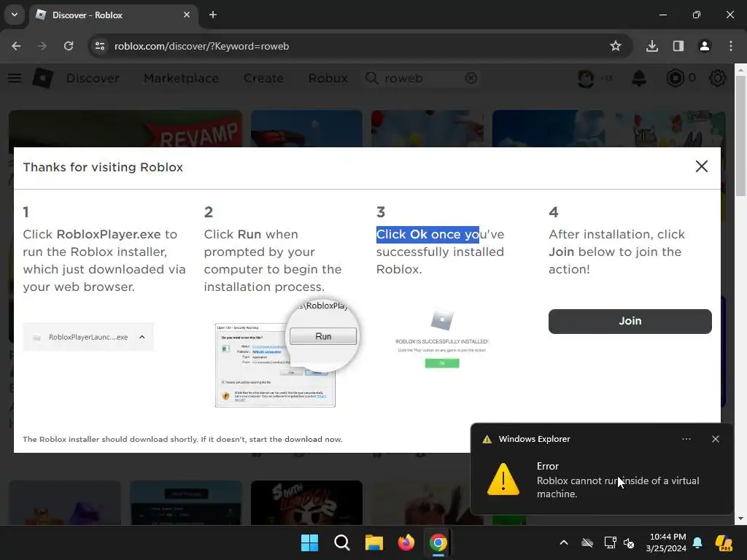Open a new browser tab
Screen dimensions: 747x560
pos(213,15)
